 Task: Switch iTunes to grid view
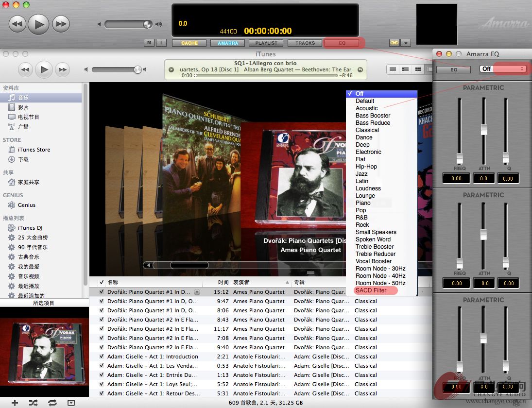point(418,69)
